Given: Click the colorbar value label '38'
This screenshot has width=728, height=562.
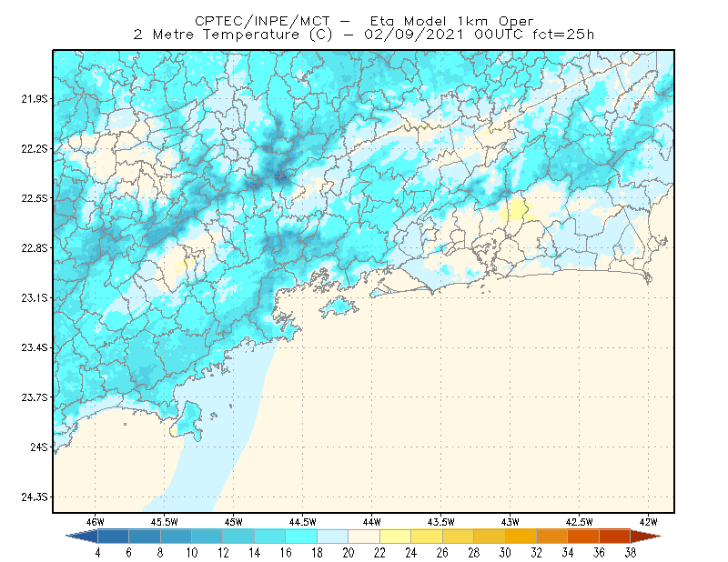Looking at the screenshot, I should click(x=631, y=553).
